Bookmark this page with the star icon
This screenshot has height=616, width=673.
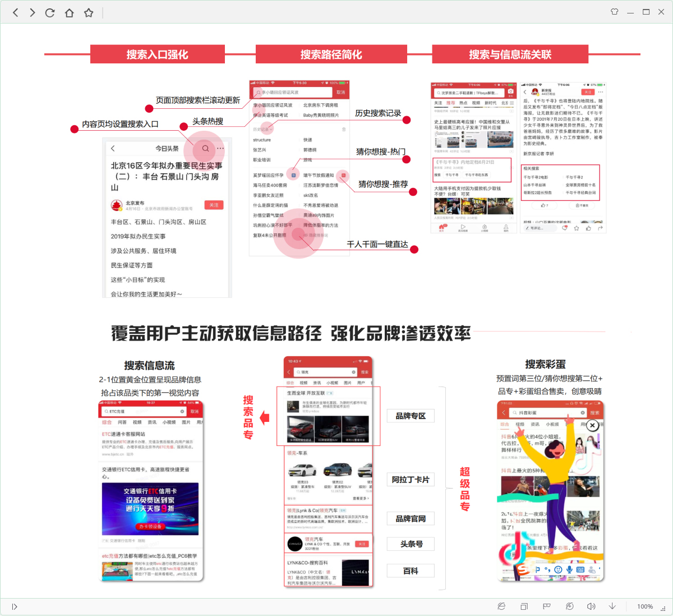coord(89,12)
